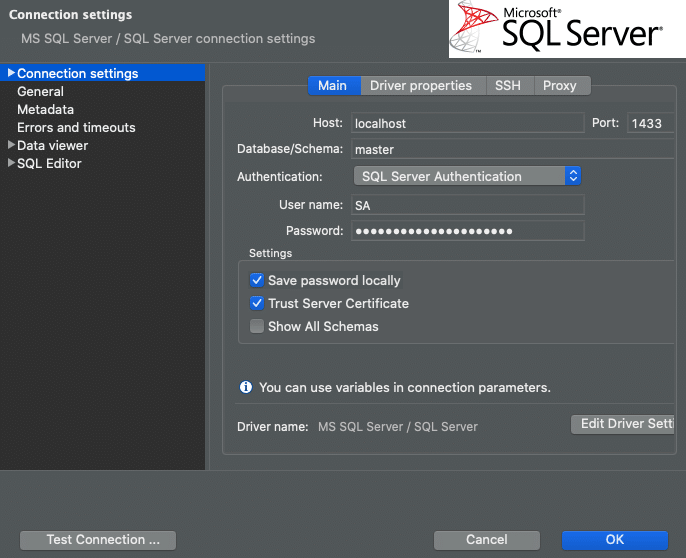Expand the SQL Editor tree node

pos(11,163)
